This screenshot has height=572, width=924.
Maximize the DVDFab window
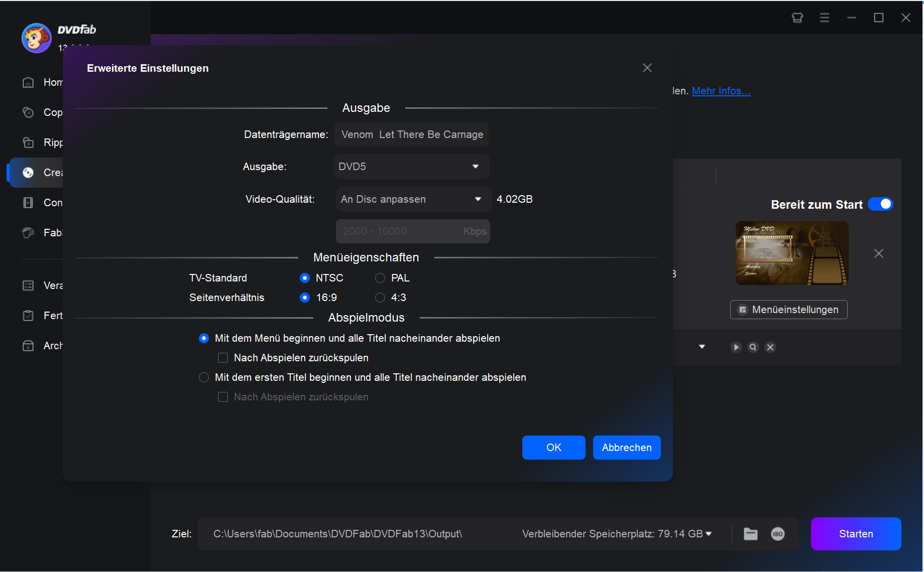pos(879,18)
